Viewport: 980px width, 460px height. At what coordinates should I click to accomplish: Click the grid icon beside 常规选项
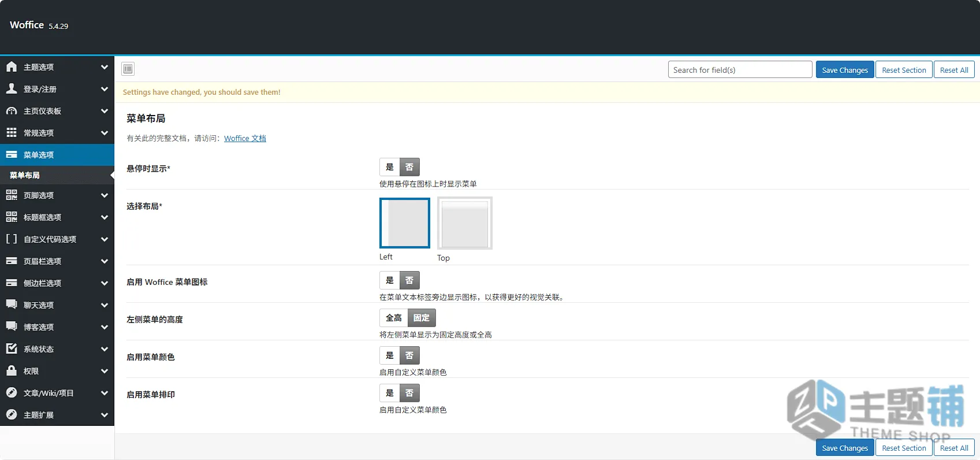(12, 133)
